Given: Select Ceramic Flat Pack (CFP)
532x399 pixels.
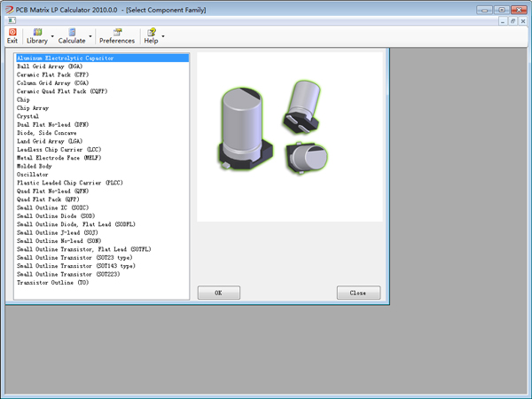Looking at the screenshot, I should tap(102, 74).
